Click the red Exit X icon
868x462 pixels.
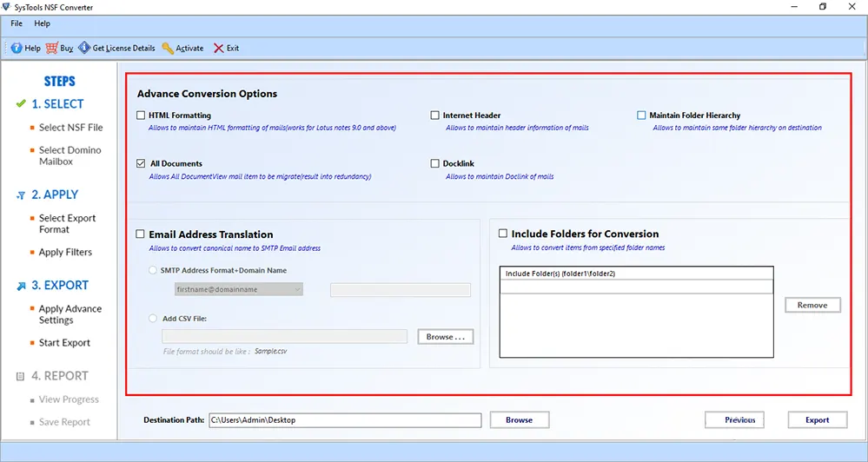click(x=219, y=48)
